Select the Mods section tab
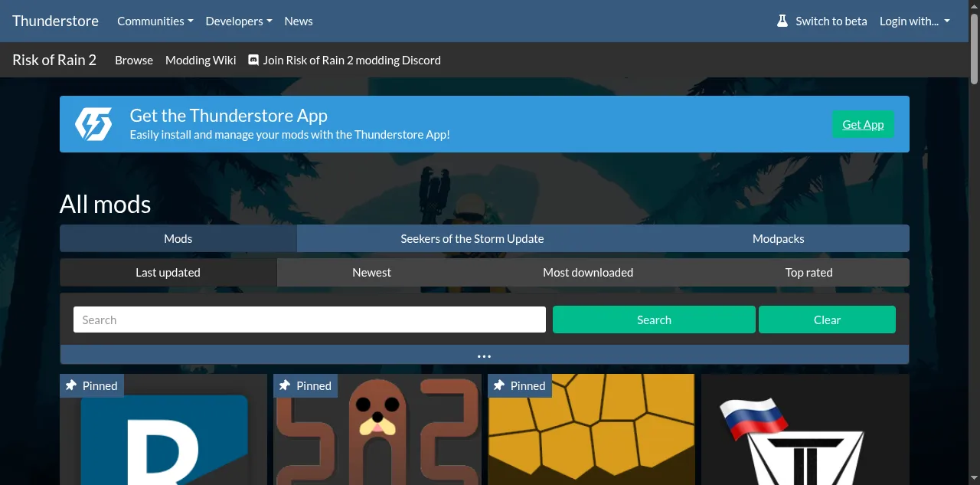980x485 pixels. coord(178,238)
